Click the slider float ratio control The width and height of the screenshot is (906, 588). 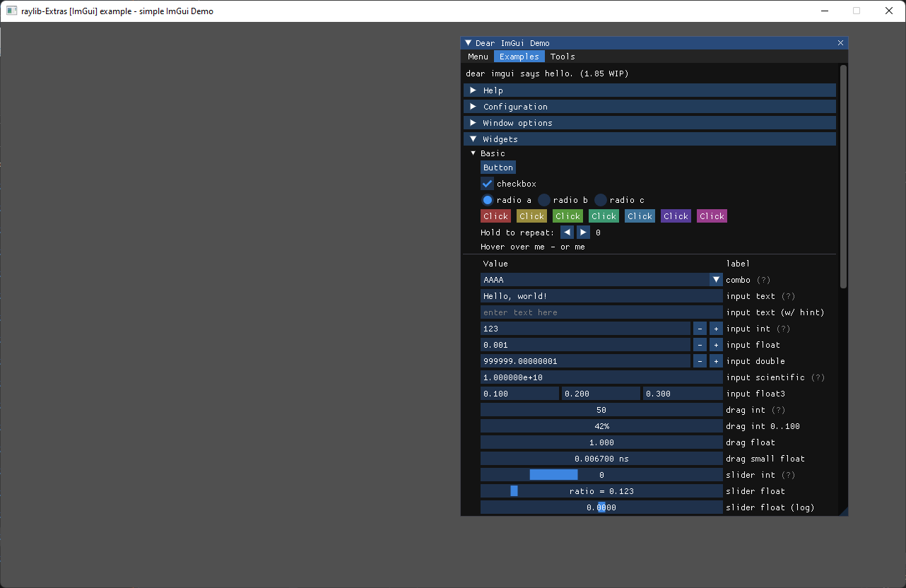[x=601, y=491]
